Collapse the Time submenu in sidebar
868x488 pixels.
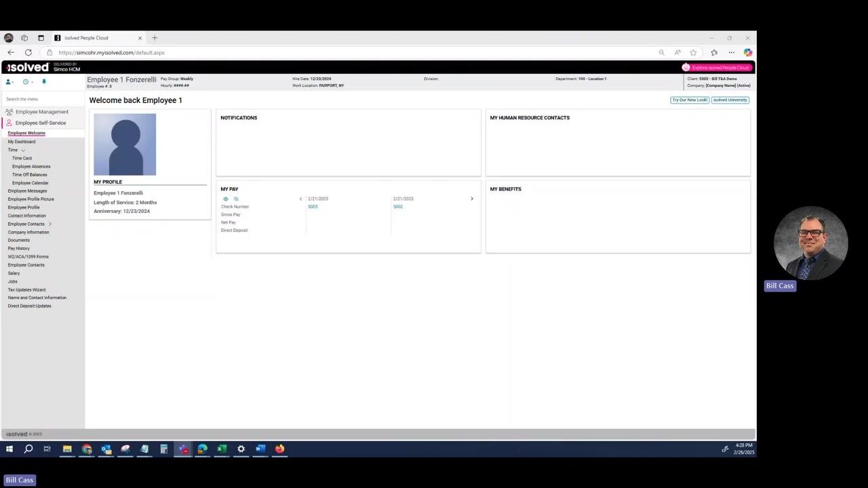tap(23, 150)
